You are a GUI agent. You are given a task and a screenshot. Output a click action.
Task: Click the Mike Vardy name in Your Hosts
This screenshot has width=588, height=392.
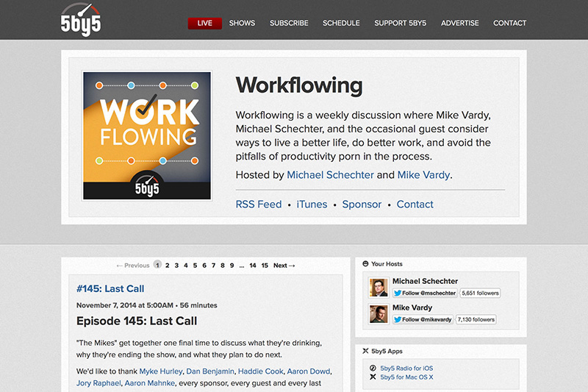click(412, 307)
